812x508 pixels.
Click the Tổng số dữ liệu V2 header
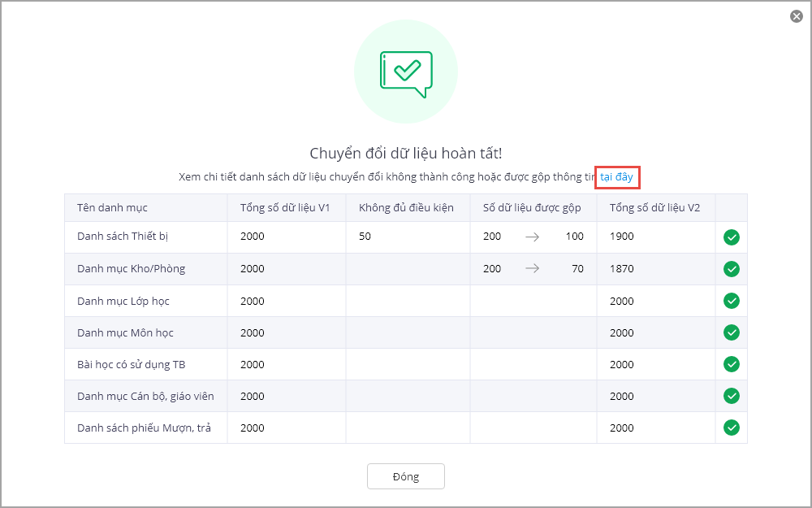pos(654,208)
